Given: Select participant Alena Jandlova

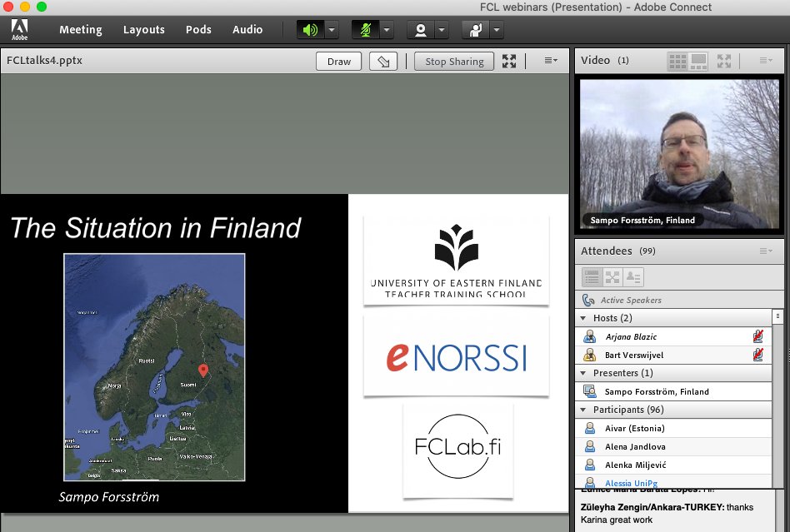Looking at the screenshot, I should point(673,447).
